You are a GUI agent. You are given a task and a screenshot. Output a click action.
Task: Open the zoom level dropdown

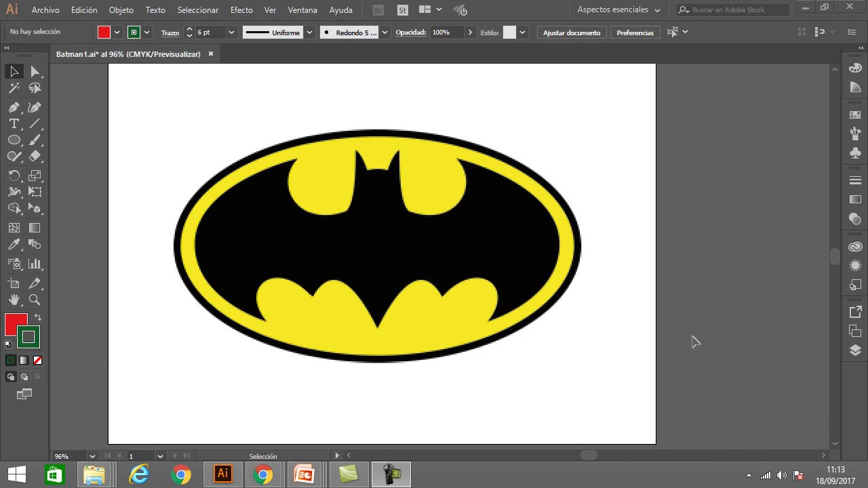92,456
